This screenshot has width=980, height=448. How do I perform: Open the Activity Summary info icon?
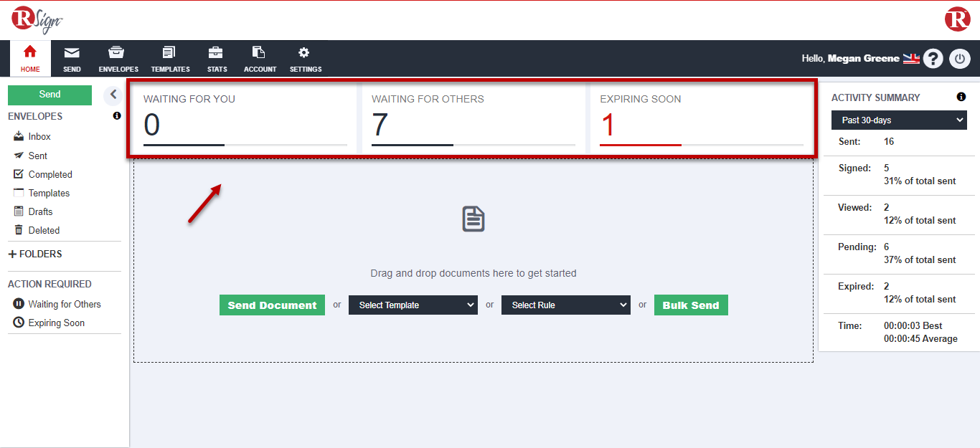click(x=959, y=97)
